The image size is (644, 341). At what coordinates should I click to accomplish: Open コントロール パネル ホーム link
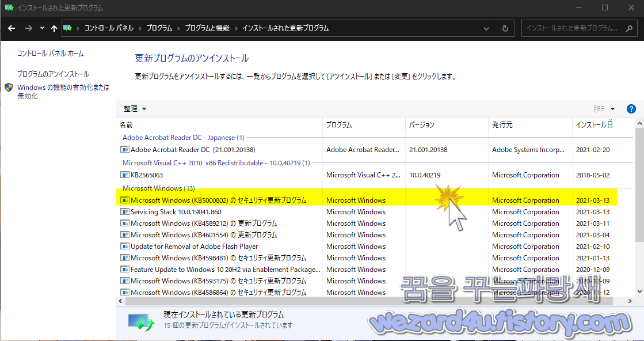coord(50,54)
